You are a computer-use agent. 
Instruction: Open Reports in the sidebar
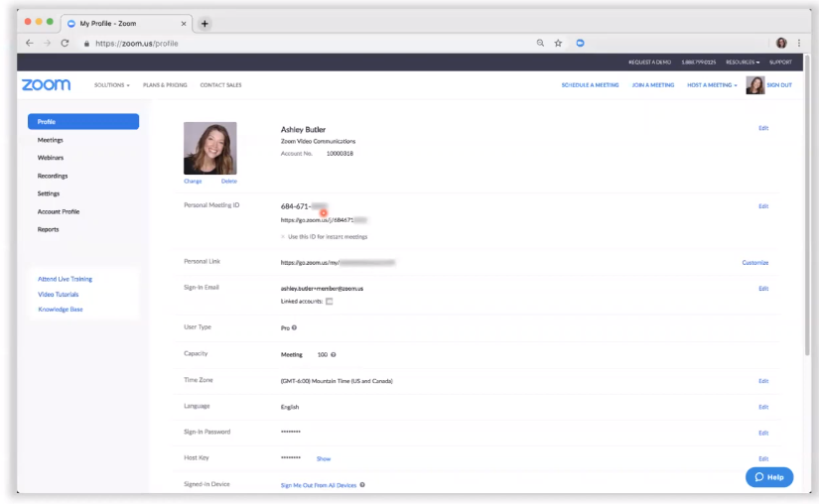[48, 229]
